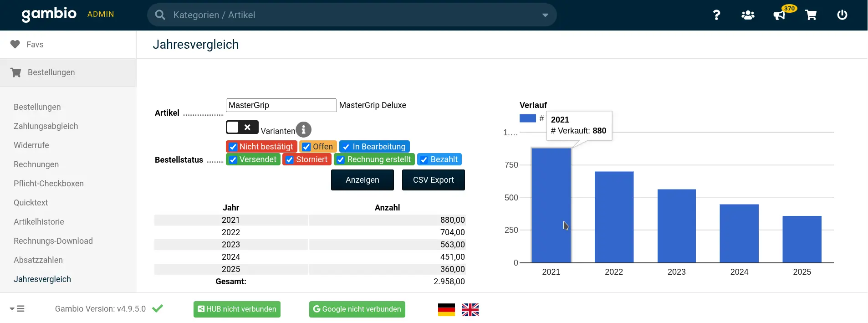The height and width of the screenshot is (323, 868).
Task: Expand the Bestellungen menu section
Action: click(x=68, y=72)
